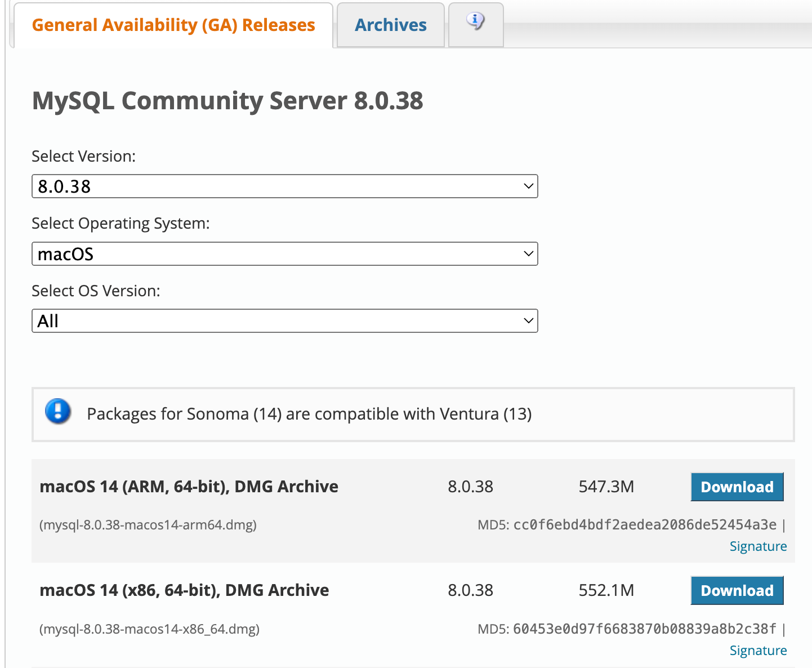Click the MySQL Community Server 8.0.38 heading
812x668 pixels.
click(x=227, y=101)
